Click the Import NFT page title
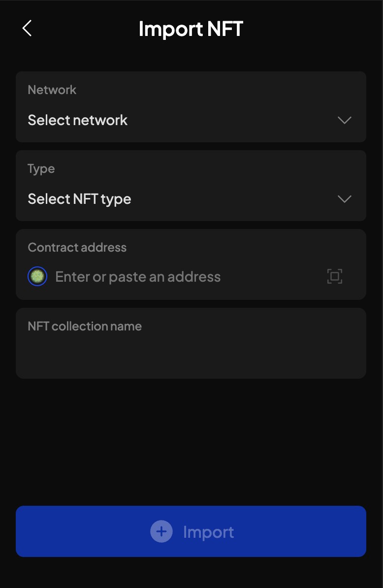 [191, 29]
